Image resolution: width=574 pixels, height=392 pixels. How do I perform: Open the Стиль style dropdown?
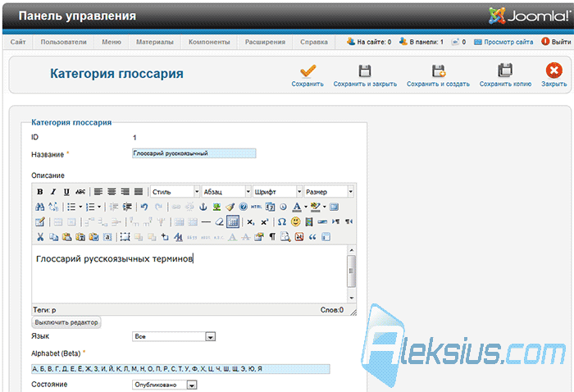pos(175,192)
